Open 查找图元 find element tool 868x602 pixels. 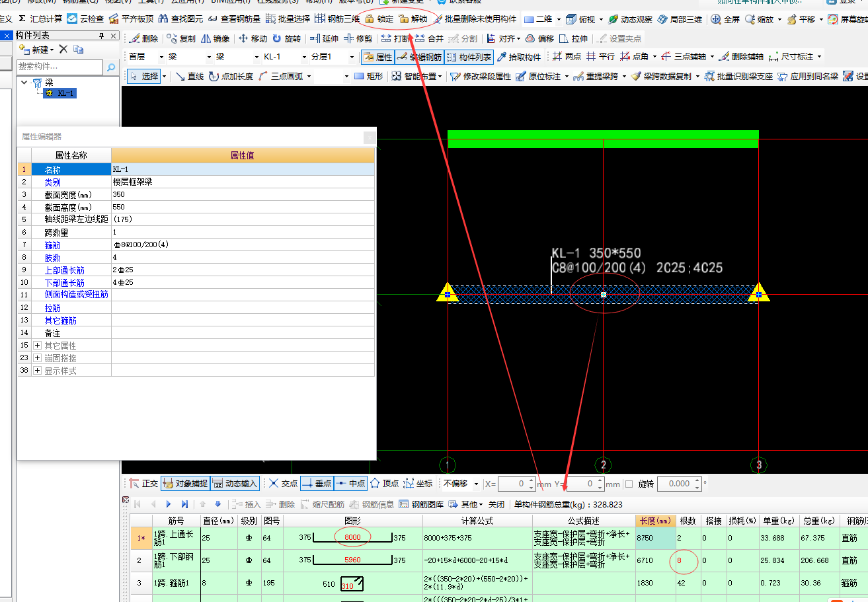coord(180,19)
